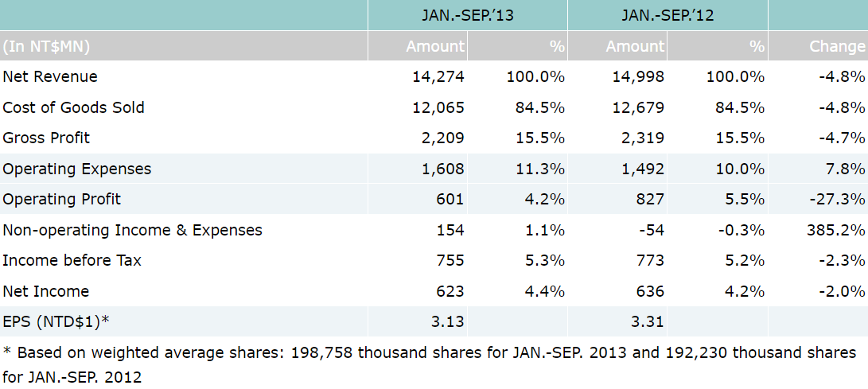Screen dimensions: 868x389
Task: Select the 385.2% change value
Action: click(835, 230)
